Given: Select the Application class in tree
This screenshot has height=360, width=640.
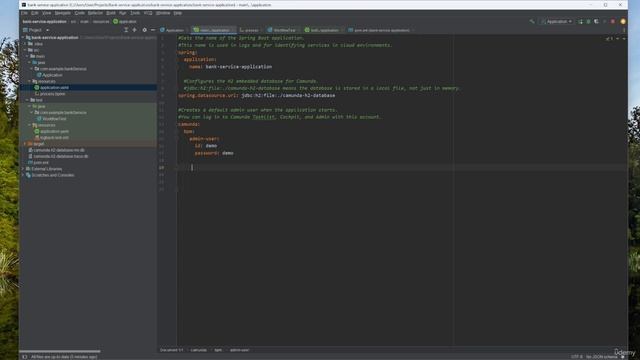Looking at the screenshot, I should (52, 75).
